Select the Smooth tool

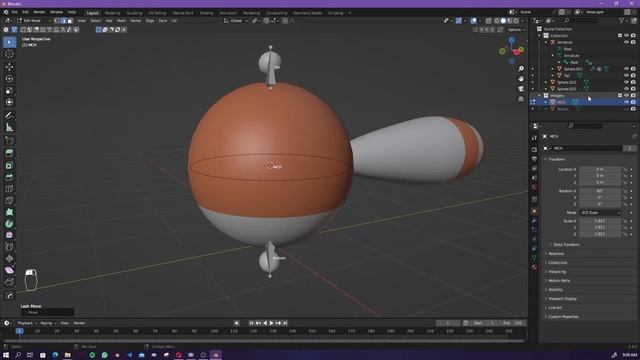(9, 235)
